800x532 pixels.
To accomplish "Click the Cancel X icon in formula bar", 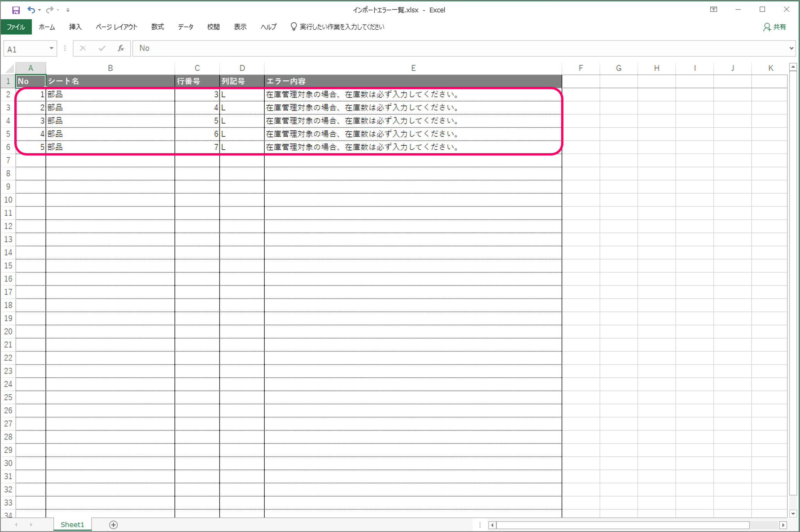I will pyautogui.click(x=83, y=48).
